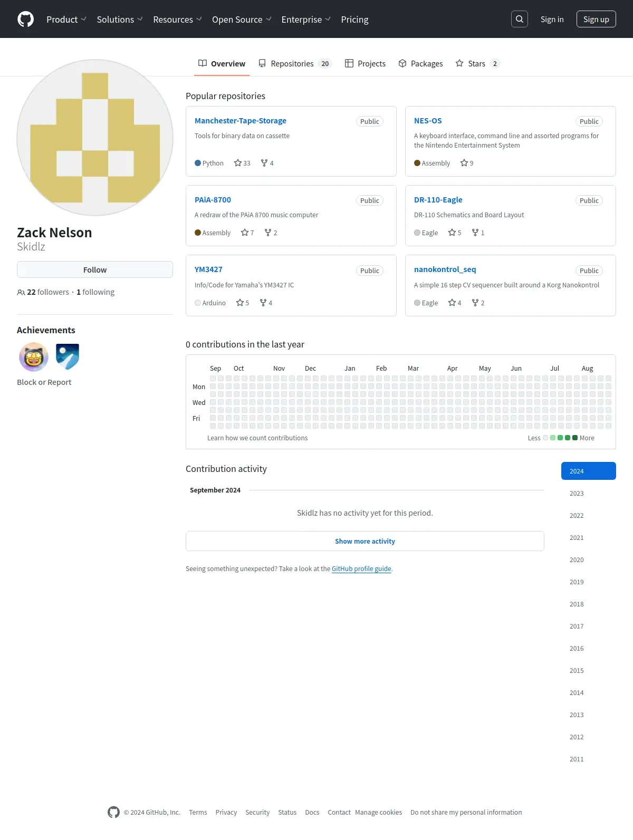The width and height of the screenshot is (633, 840).
Task: Select year 2011 in contribution filter
Action: pos(589,759)
